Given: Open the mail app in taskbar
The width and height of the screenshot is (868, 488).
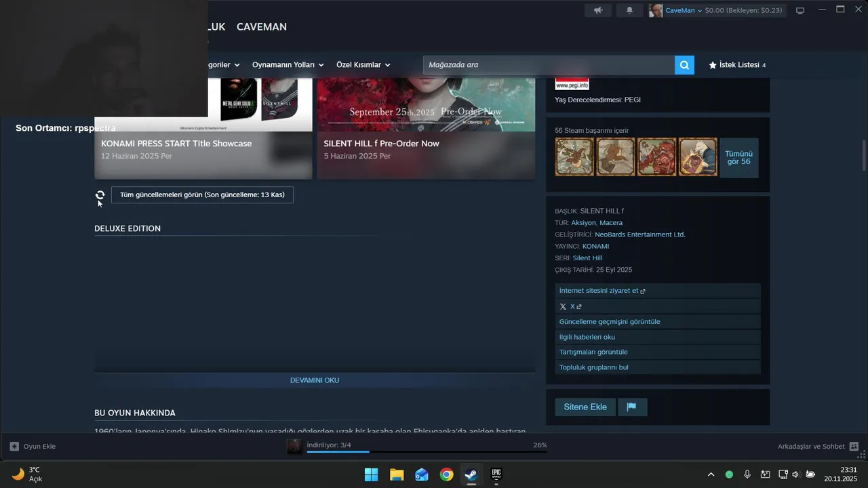Looking at the screenshot, I should pyautogui.click(x=422, y=474).
